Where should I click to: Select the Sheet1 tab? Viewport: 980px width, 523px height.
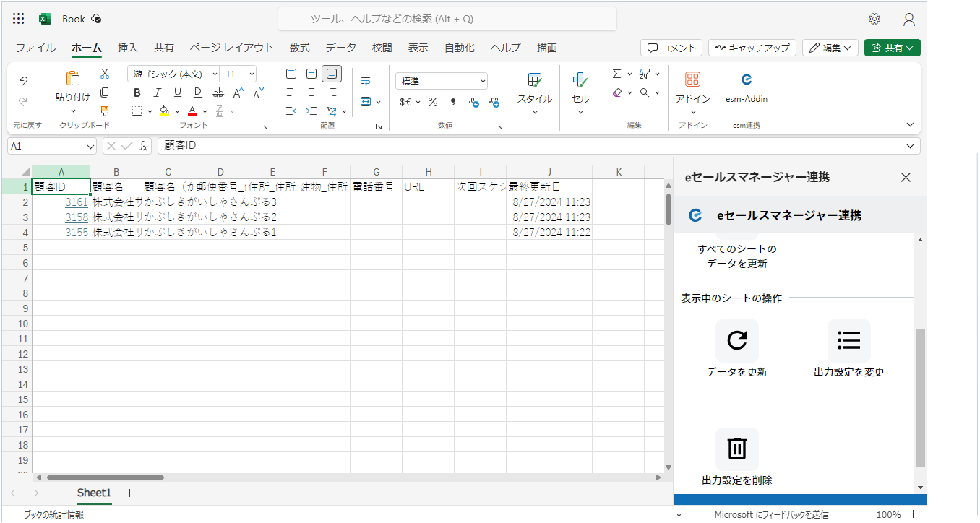[95, 493]
